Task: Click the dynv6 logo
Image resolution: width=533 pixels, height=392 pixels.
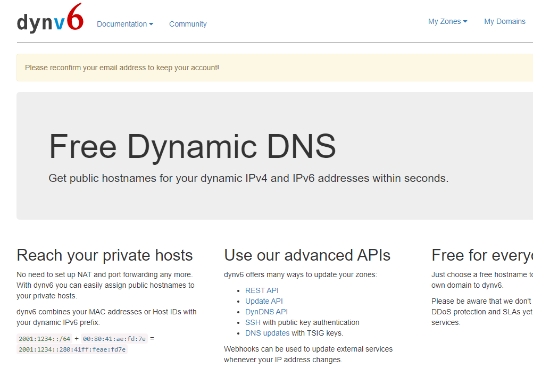Action: tap(50, 20)
